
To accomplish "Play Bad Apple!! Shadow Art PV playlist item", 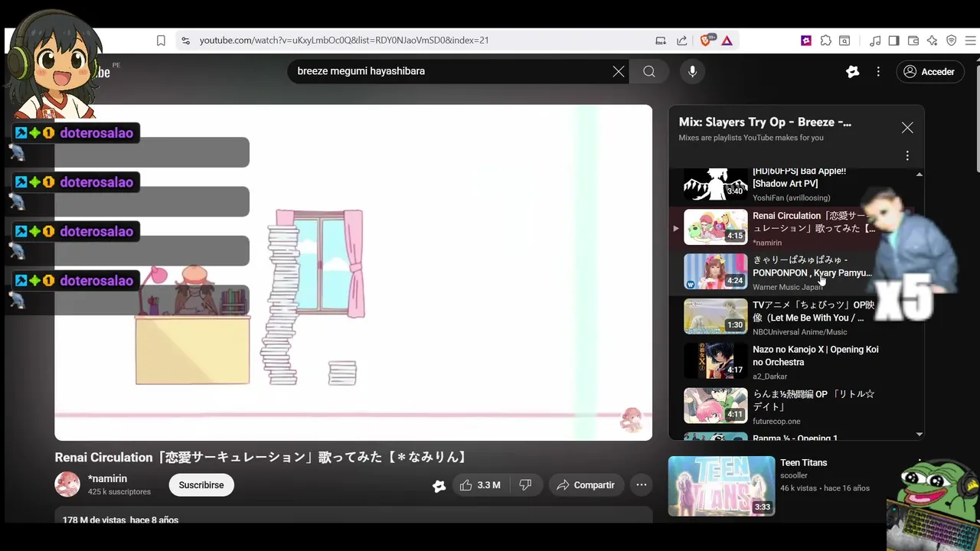I will click(x=792, y=184).
